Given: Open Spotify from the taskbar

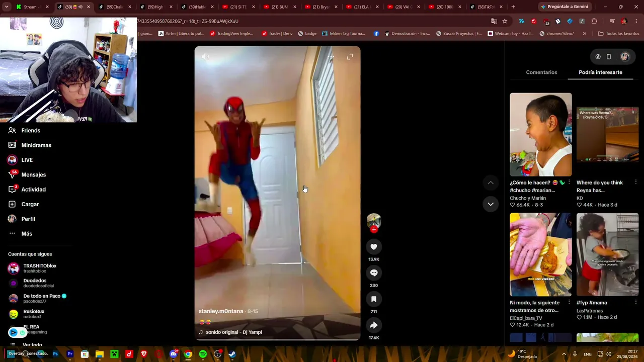Looking at the screenshot, I should 203,354.
